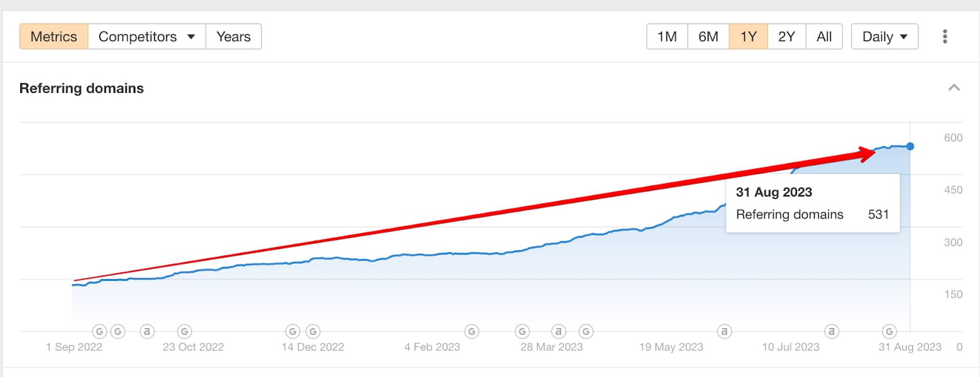Screen dimensions: 980x377
Task: Click the 'a' marker right of 19 May 2023
Action: tap(724, 332)
